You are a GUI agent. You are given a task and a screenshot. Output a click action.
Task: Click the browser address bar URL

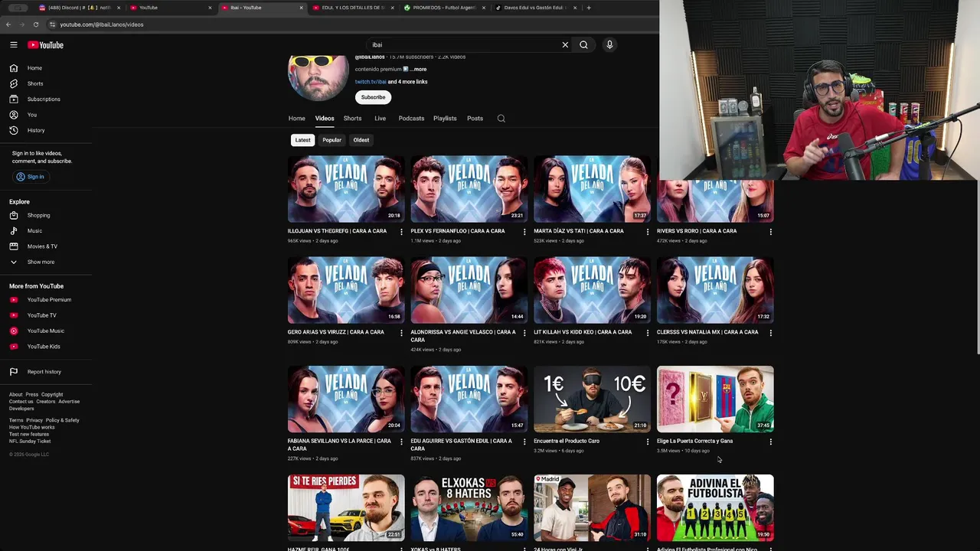102,24
